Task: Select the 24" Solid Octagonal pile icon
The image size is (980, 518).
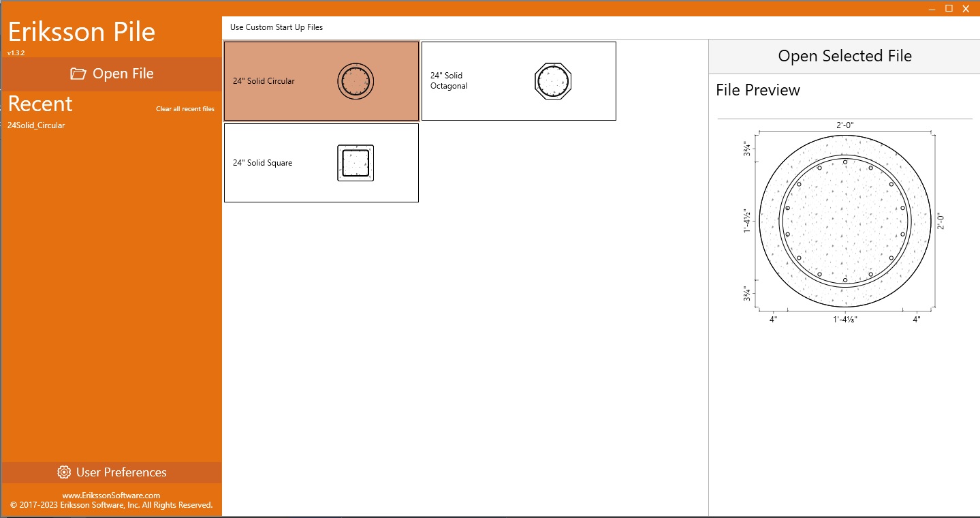Action: (x=553, y=82)
